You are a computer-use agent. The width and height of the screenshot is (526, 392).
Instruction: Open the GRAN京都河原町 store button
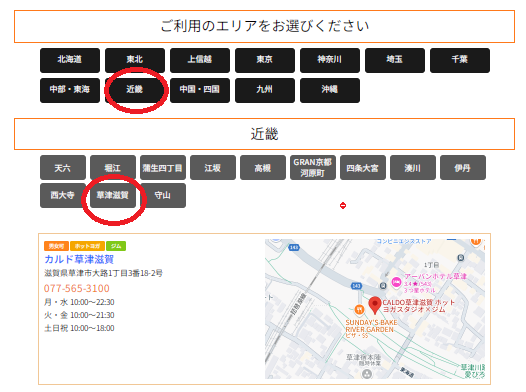[x=313, y=167]
